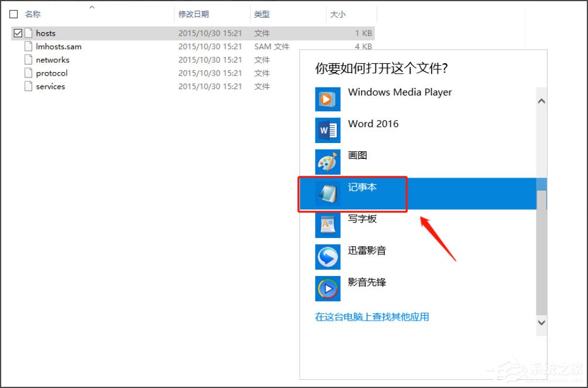Image resolution: width=588 pixels, height=388 pixels.
Task: Select the networks file entry
Action: tap(53, 59)
